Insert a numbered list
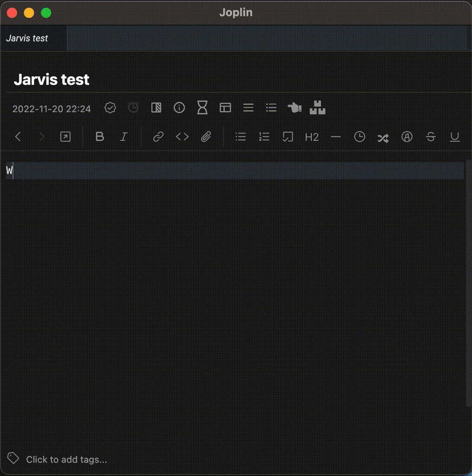 coord(263,136)
